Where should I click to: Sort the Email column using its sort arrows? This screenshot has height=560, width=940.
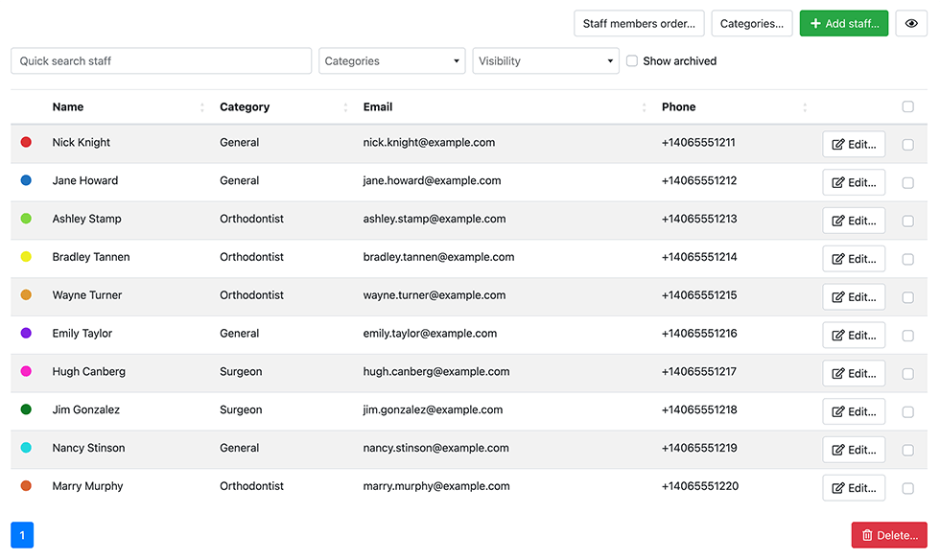(x=644, y=106)
